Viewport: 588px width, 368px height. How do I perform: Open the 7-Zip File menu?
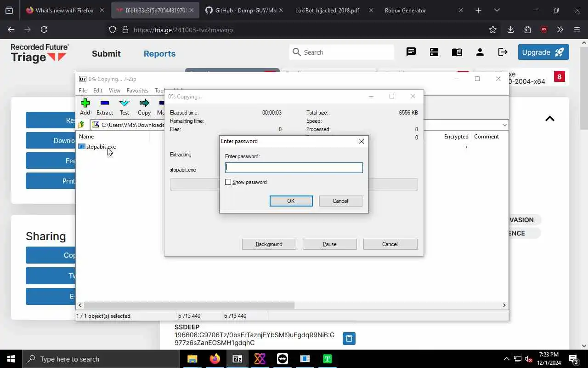(83, 91)
